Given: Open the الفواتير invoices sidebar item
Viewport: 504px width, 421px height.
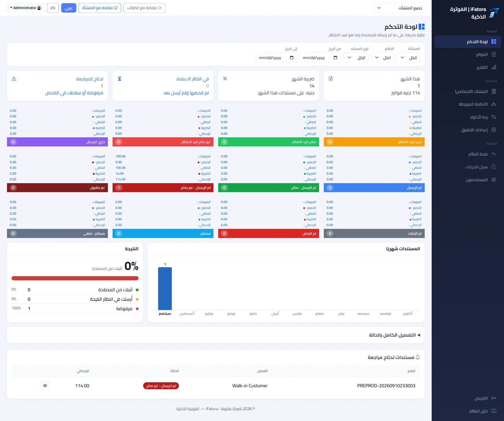Looking at the screenshot, I should (x=468, y=54).
